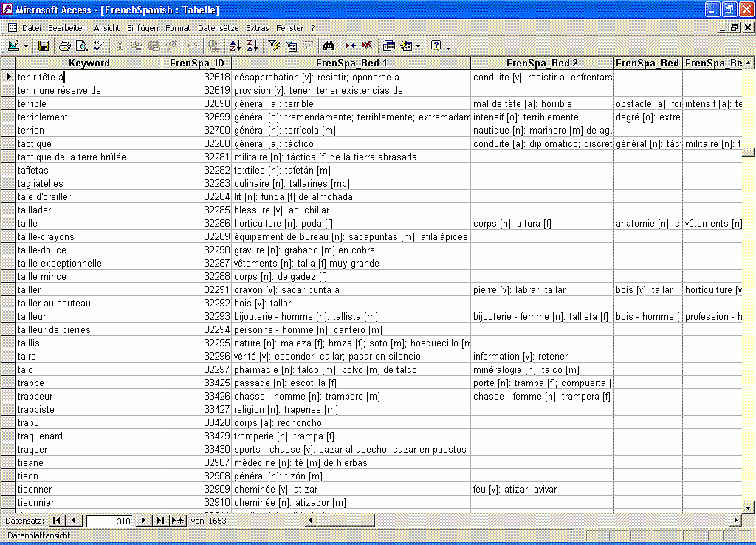Click Keyword cell 'tagliatelles'
The width and height of the screenshot is (756, 545).
pos(89,183)
